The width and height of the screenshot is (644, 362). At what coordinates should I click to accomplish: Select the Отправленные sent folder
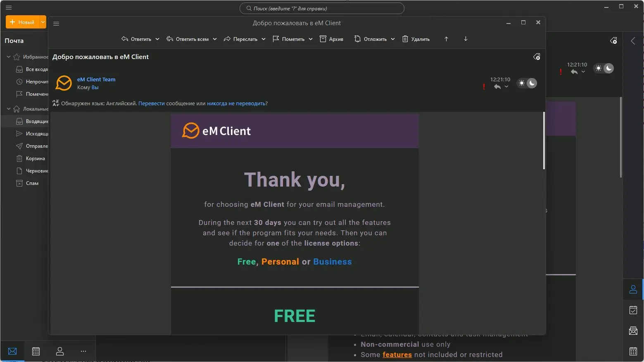(31, 146)
